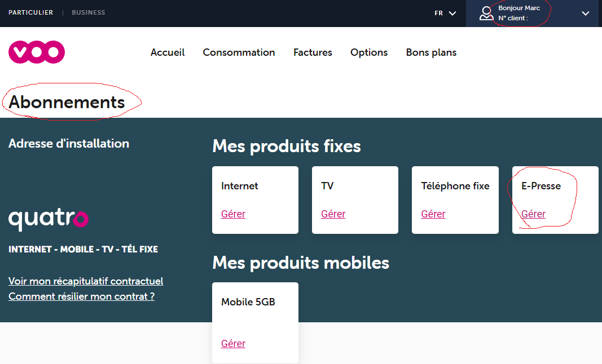Open the Bons plans page
Viewport: 602px width, 364px height.
(x=431, y=52)
